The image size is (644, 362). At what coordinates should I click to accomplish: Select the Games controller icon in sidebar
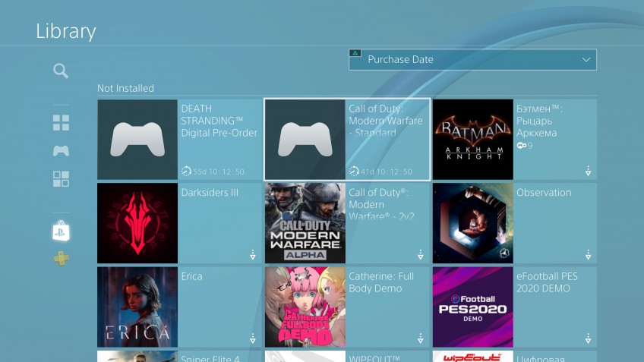[x=61, y=150]
